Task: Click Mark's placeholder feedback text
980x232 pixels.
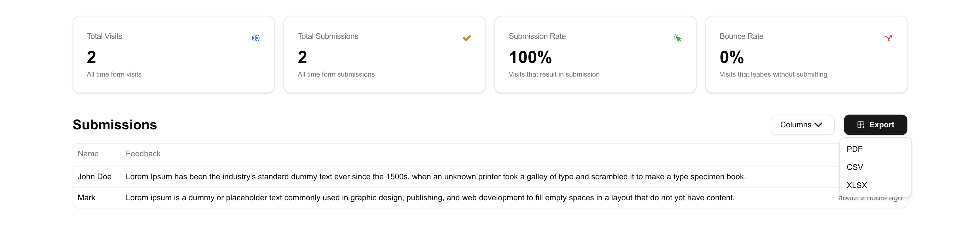Action: (x=430, y=197)
